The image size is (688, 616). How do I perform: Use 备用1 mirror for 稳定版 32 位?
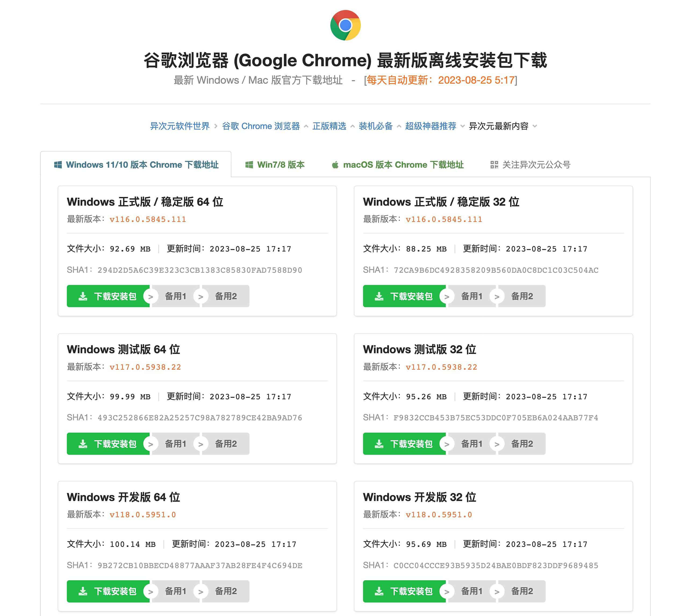coord(472,296)
